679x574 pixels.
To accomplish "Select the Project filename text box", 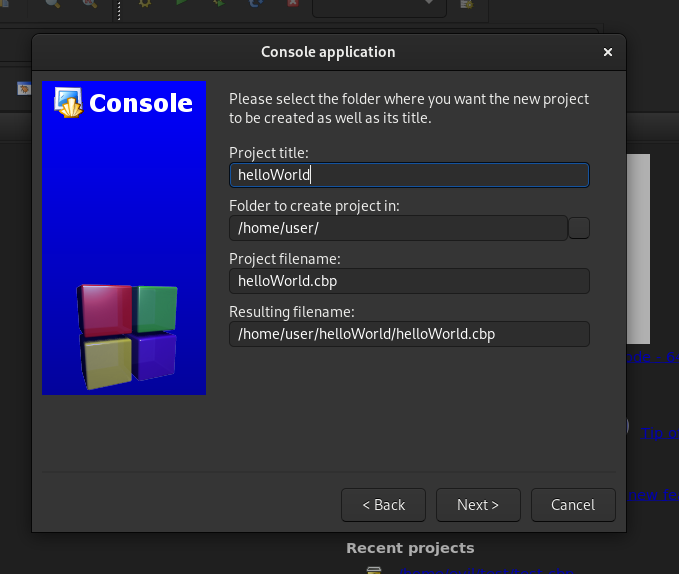I will pyautogui.click(x=408, y=281).
